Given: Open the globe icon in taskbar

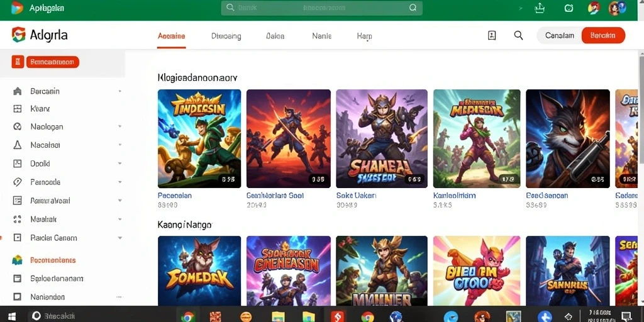Looking at the screenshot, I should (x=396, y=316).
